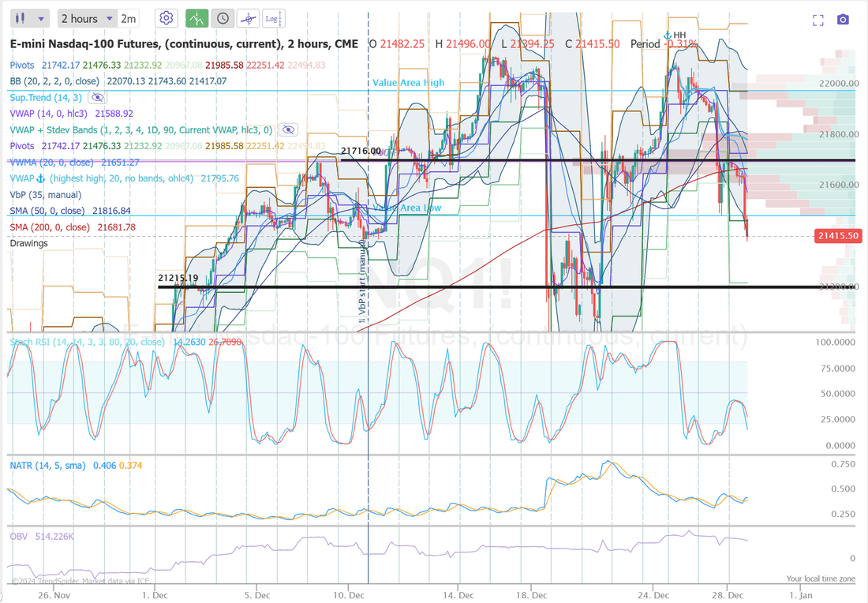Select the VbP (35, manual) legend
Screen dimensions: 868x603
coord(46,194)
